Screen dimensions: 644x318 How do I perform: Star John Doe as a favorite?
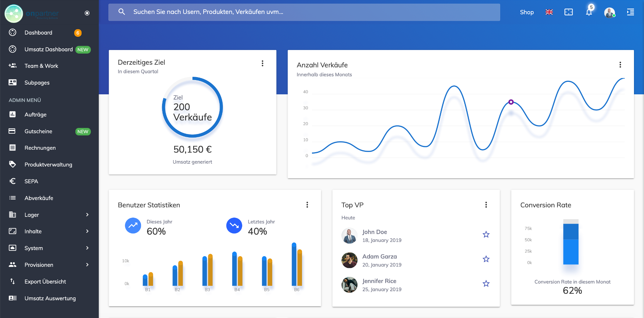486,234
